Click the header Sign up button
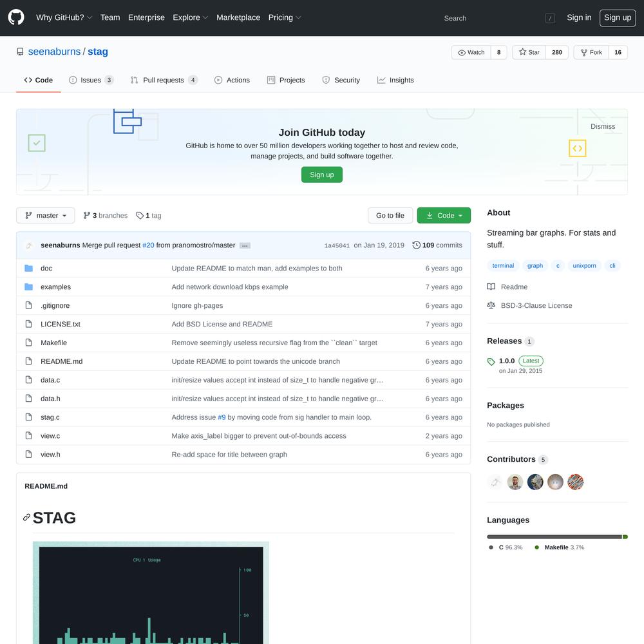The height and width of the screenshot is (644, 644). [618, 17]
